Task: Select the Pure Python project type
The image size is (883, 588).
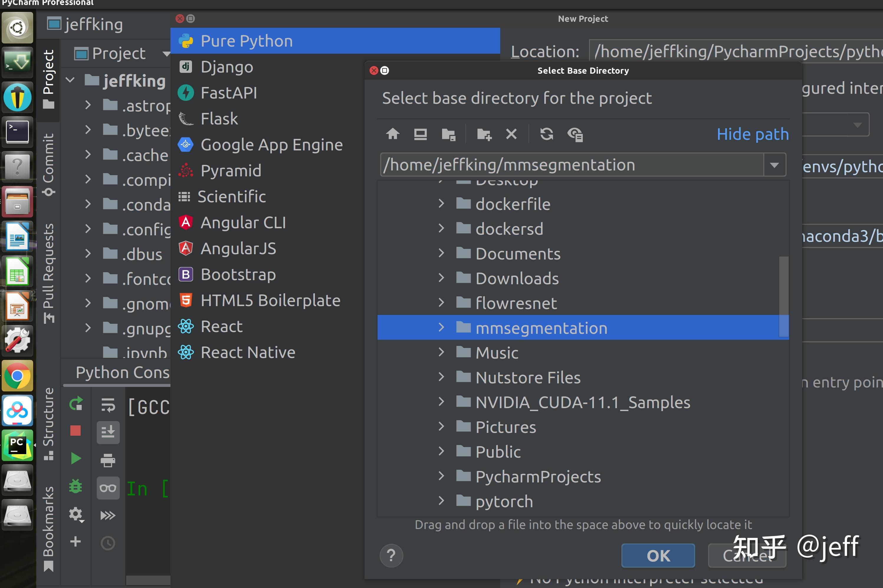Action: [335, 40]
